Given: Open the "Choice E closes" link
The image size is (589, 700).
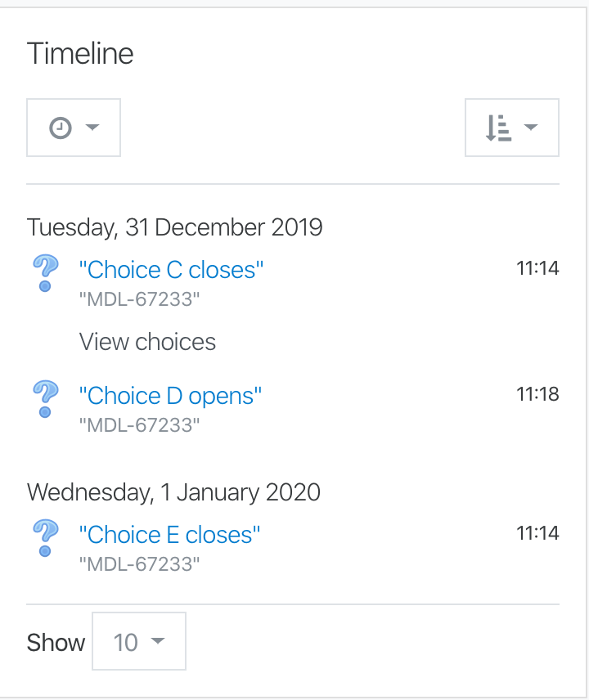Looking at the screenshot, I should 169,535.
